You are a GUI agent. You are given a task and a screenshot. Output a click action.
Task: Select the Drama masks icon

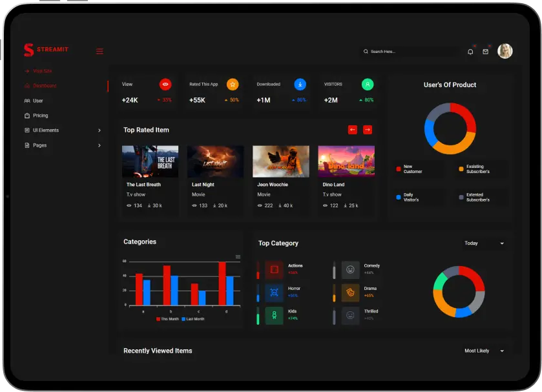click(x=350, y=293)
